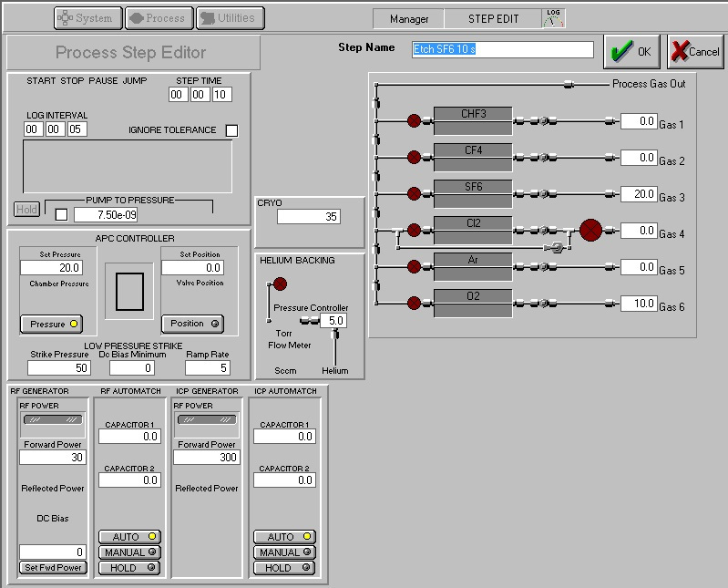Open the System menu button
Screen dimensions: 728x588
[x=88, y=18]
